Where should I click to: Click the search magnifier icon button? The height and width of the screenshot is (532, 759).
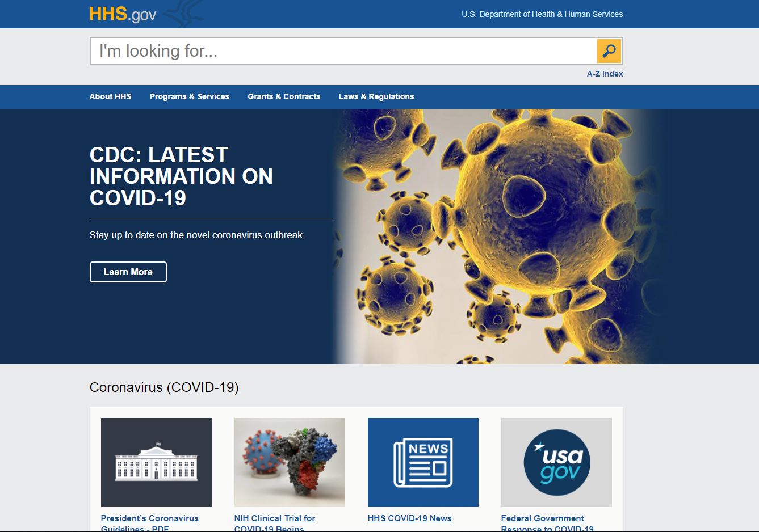coord(609,51)
